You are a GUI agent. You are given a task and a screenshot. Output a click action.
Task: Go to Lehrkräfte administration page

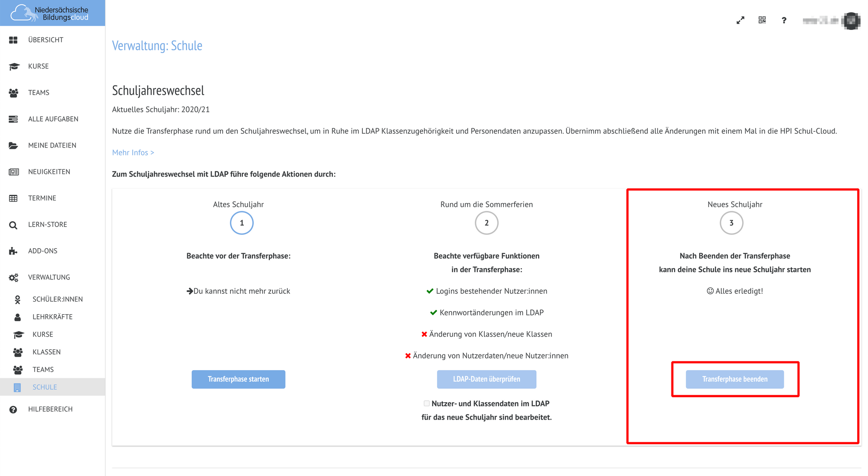[x=52, y=317]
